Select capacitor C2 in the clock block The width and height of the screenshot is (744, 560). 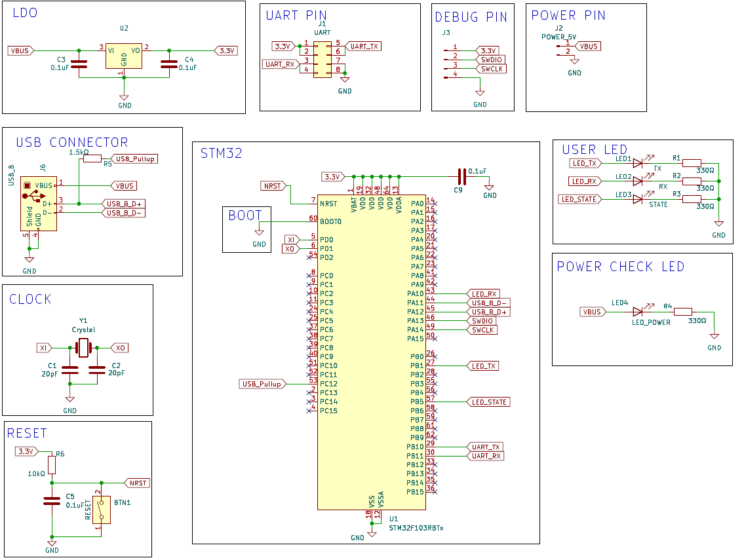pos(97,370)
